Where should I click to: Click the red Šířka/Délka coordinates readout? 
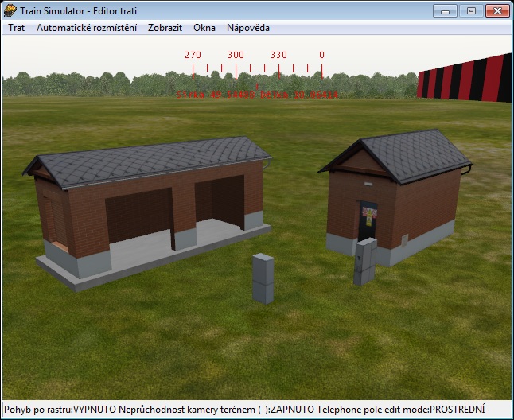[x=257, y=95]
